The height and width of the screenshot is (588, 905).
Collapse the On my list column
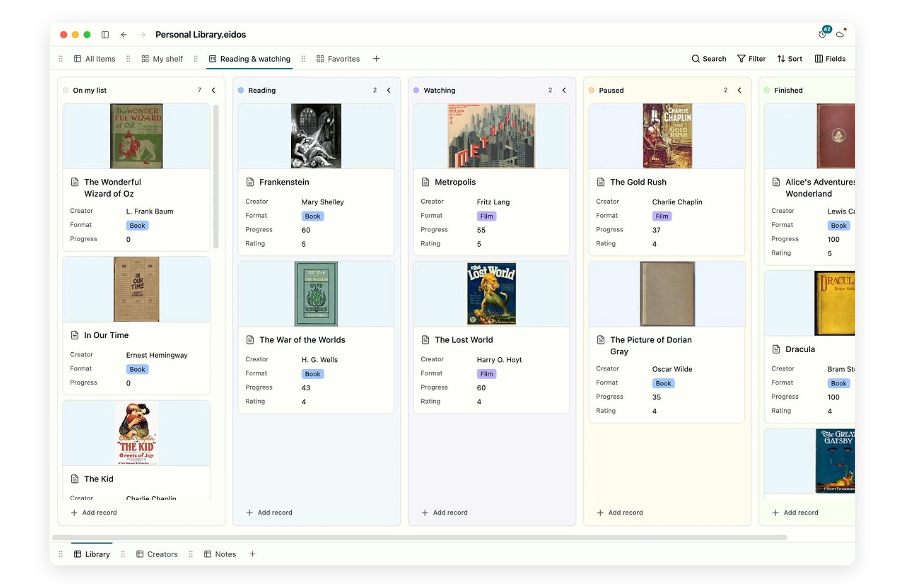tap(213, 90)
